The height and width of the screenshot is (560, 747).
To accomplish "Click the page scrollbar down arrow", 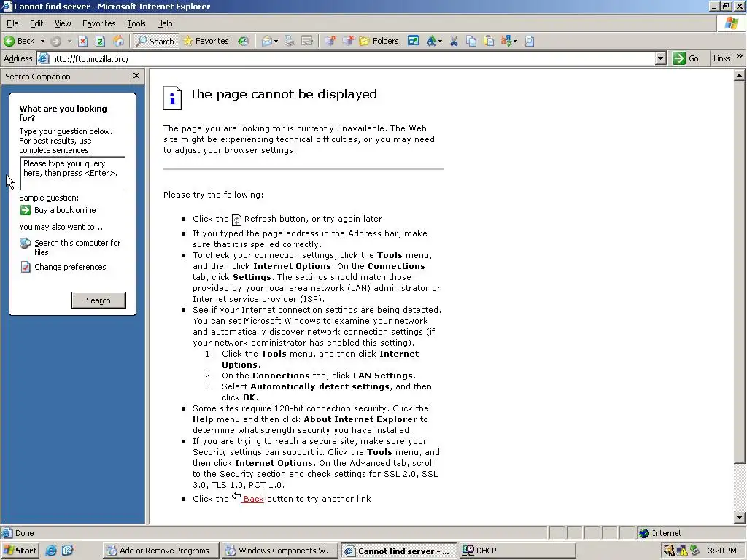I will (740, 518).
